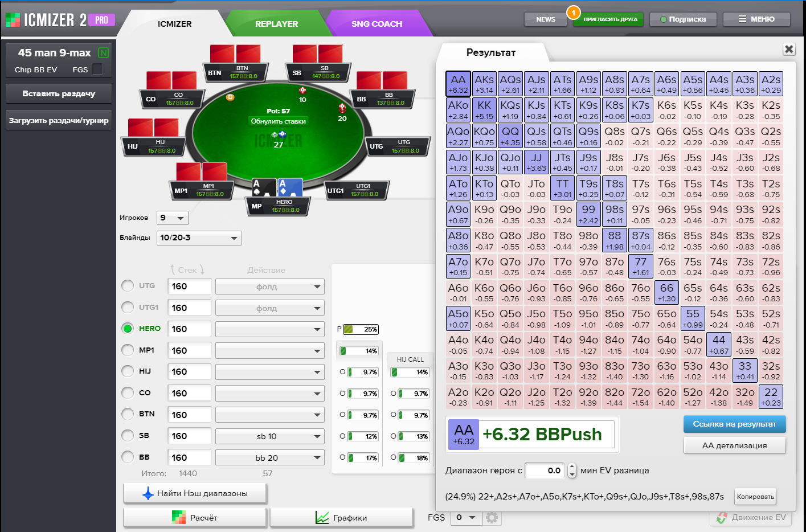Open Графики with the chart icon

coord(341,518)
